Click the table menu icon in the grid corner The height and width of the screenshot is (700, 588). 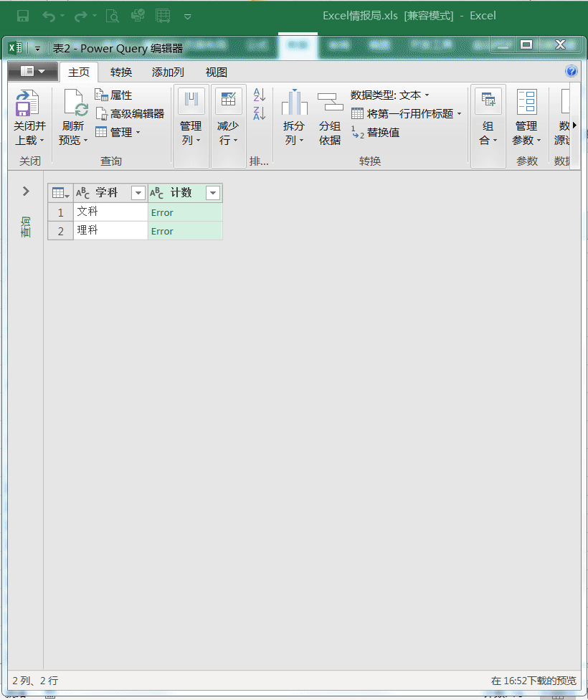point(60,193)
